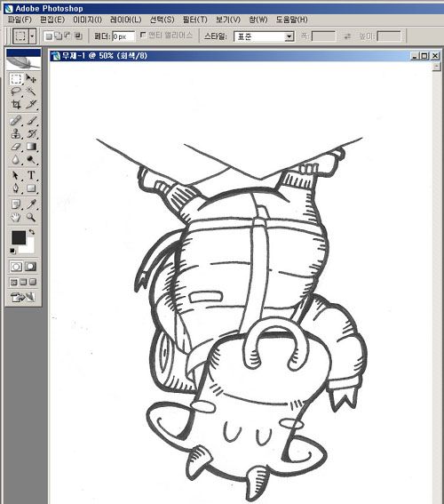Select the Slice tool
Viewport: 444px width, 504px height.
click(x=31, y=104)
